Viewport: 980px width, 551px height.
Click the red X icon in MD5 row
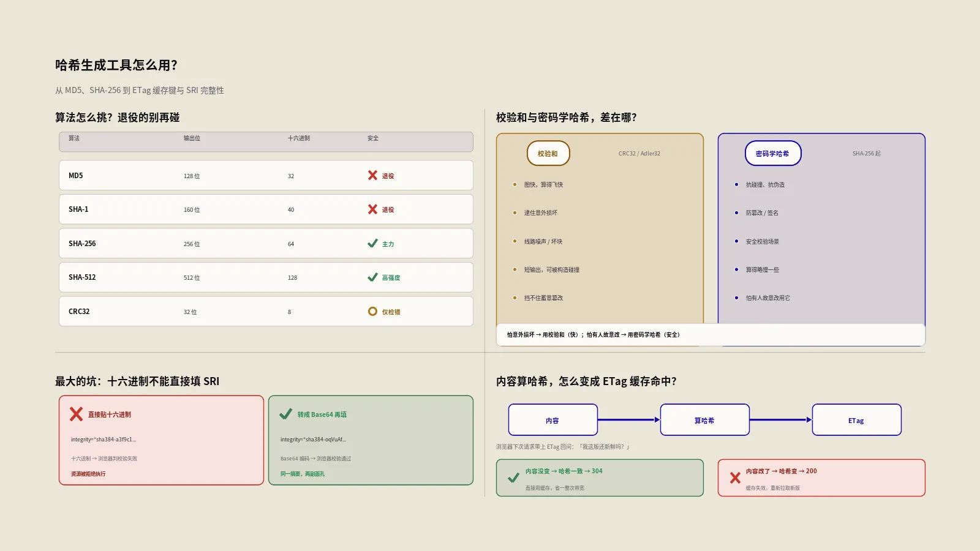coord(372,175)
